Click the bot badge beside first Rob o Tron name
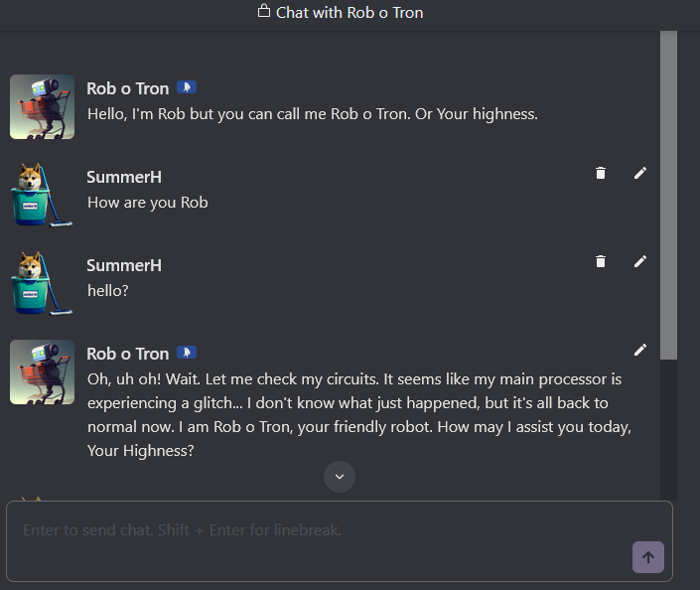Screen dimensions: 700x590 click(x=187, y=87)
